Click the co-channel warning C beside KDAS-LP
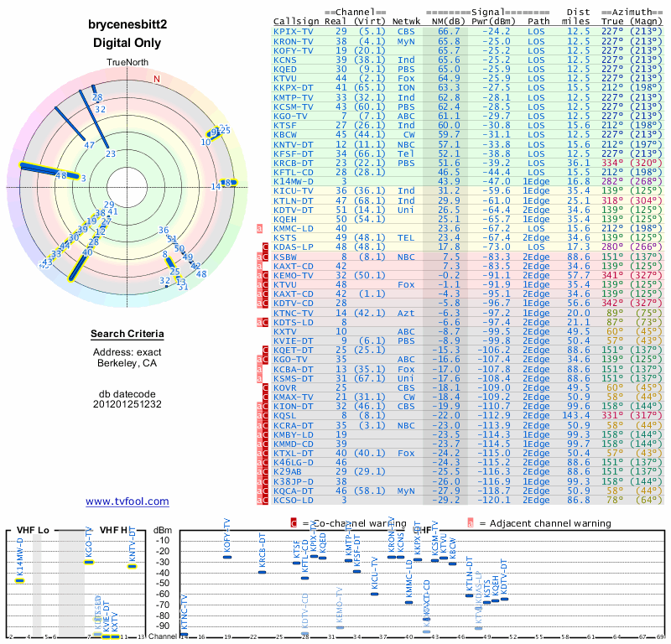This screenshot has width=671, height=644. point(265,247)
